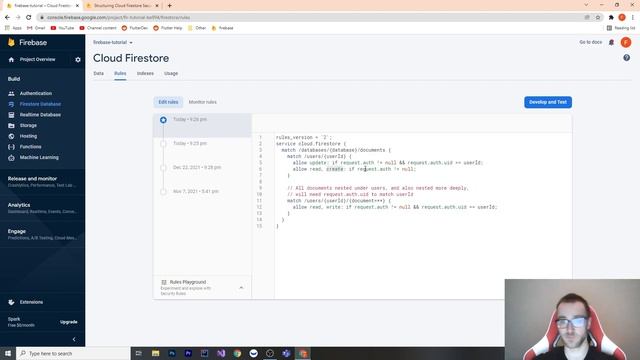The height and width of the screenshot is (360, 640).
Task: Open Functions in the Build section
Action: tap(30, 147)
